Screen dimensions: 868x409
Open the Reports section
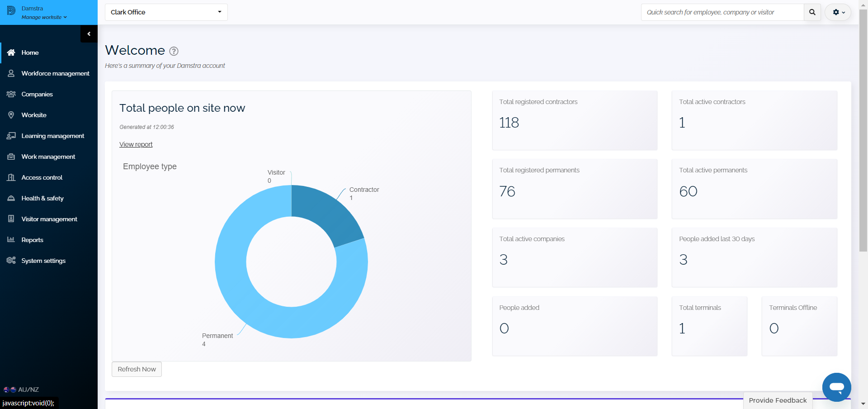coord(32,240)
